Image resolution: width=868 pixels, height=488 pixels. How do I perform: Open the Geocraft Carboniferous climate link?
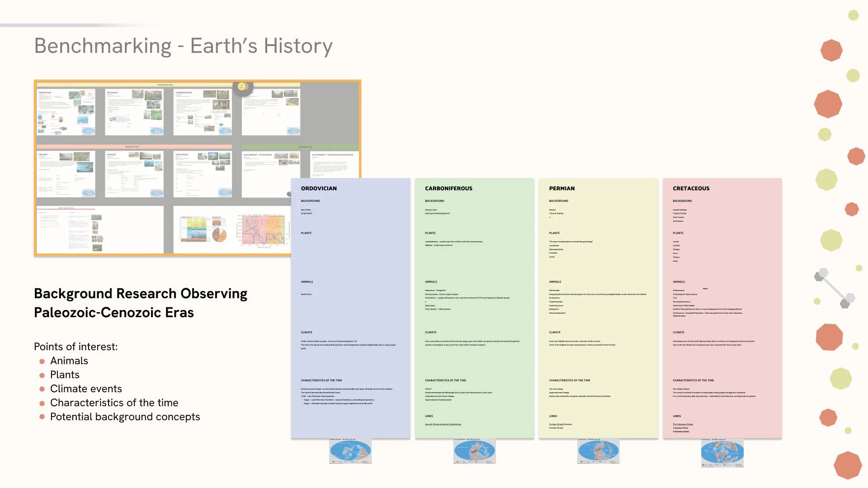[443, 424]
